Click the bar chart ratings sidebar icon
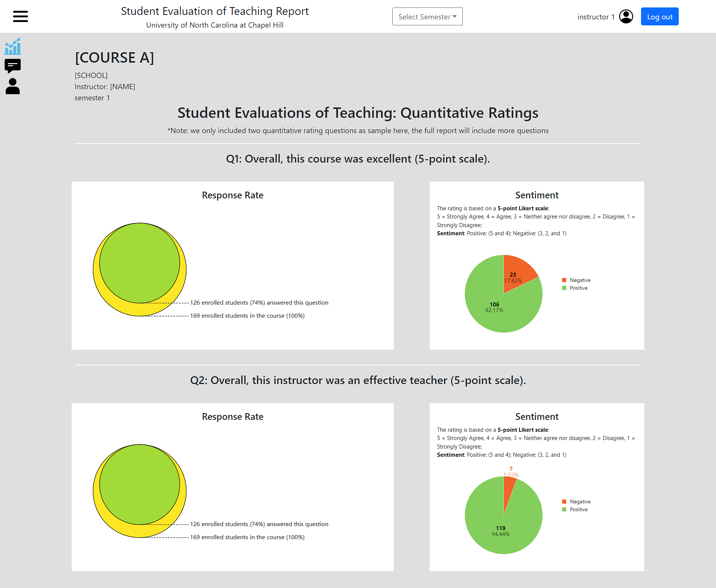The height and width of the screenshot is (588, 716). pyautogui.click(x=13, y=47)
